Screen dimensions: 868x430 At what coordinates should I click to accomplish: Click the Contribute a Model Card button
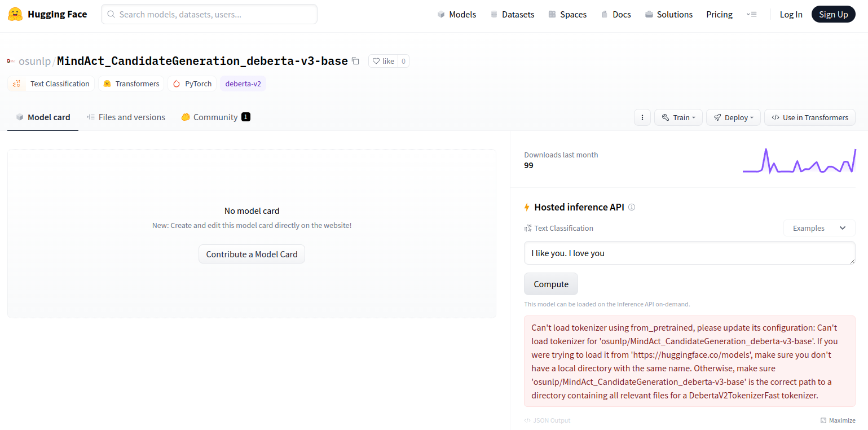pyautogui.click(x=252, y=254)
